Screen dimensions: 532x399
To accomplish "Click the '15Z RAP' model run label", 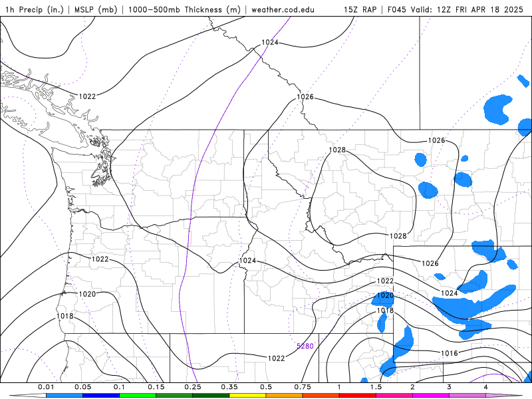I will (x=360, y=9).
